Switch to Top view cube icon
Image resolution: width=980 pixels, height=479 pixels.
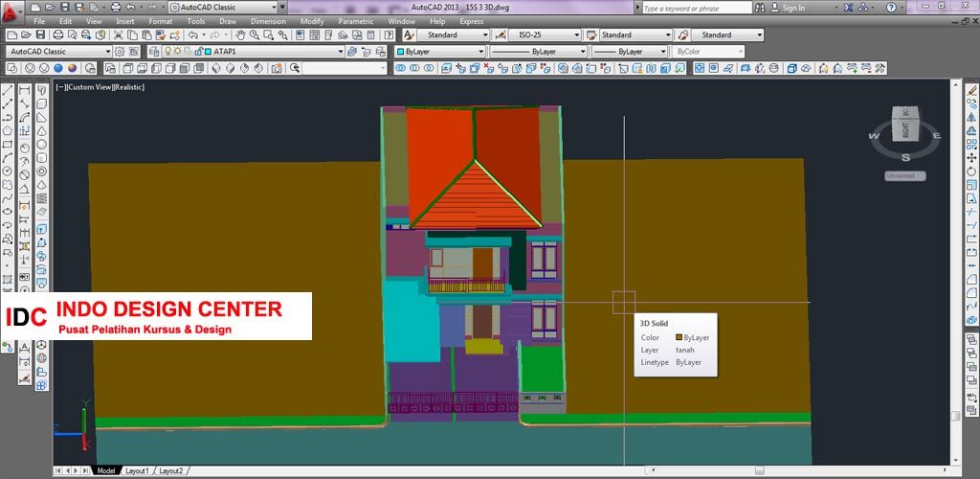(x=127, y=68)
